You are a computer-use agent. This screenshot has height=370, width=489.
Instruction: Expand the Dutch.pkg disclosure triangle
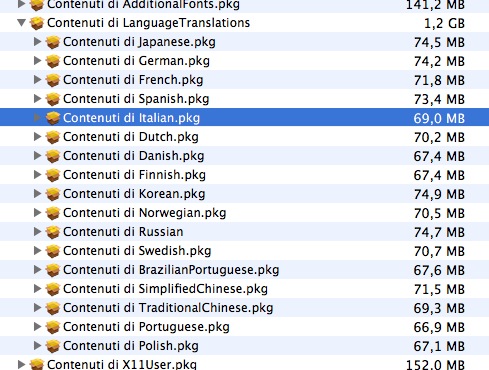(x=38, y=137)
